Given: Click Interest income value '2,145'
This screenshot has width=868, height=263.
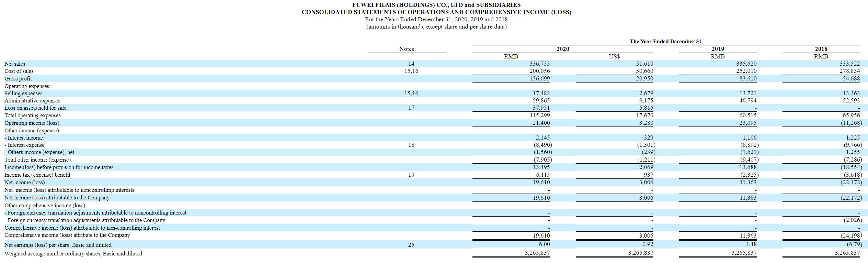Looking at the screenshot, I should click(x=543, y=138).
